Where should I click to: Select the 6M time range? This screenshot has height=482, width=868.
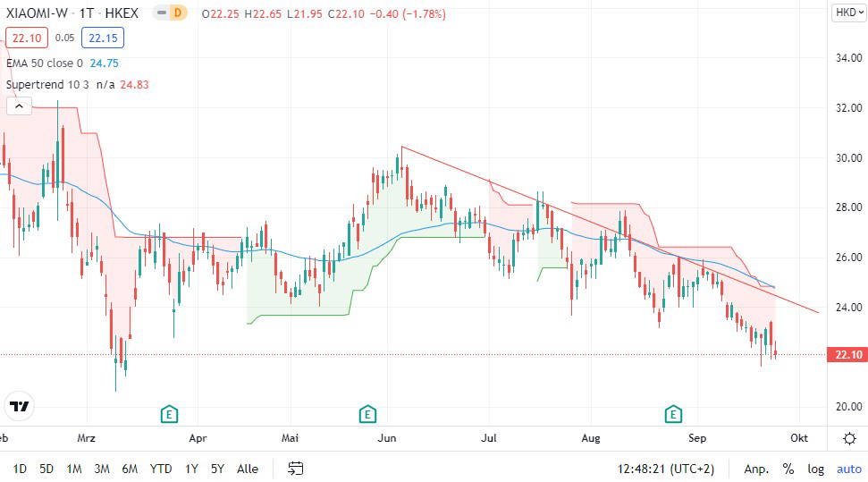point(130,469)
